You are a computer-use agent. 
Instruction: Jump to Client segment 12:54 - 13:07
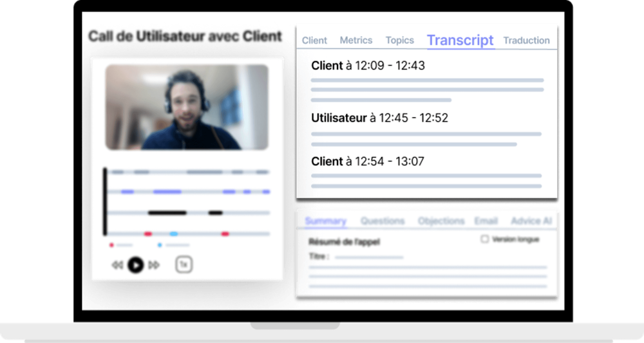[x=368, y=162]
